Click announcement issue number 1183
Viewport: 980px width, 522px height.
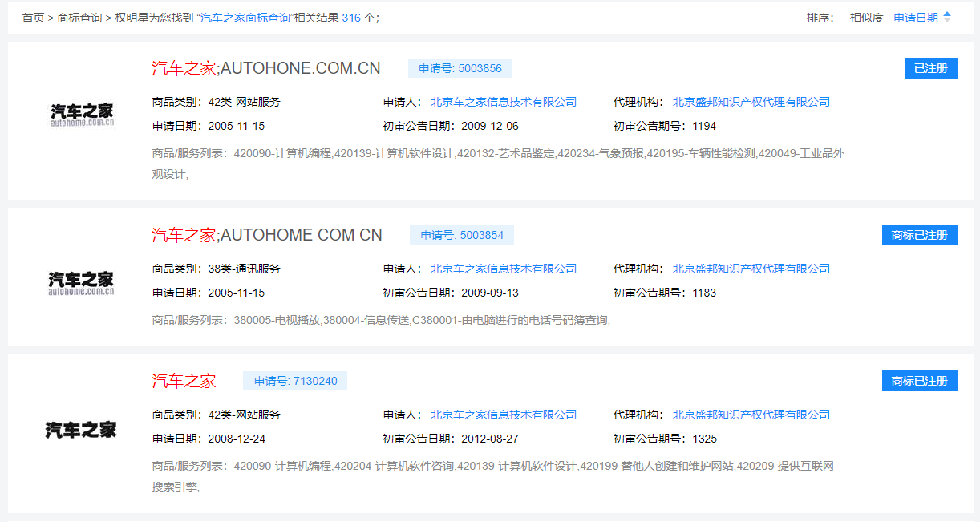pos(704,293)
